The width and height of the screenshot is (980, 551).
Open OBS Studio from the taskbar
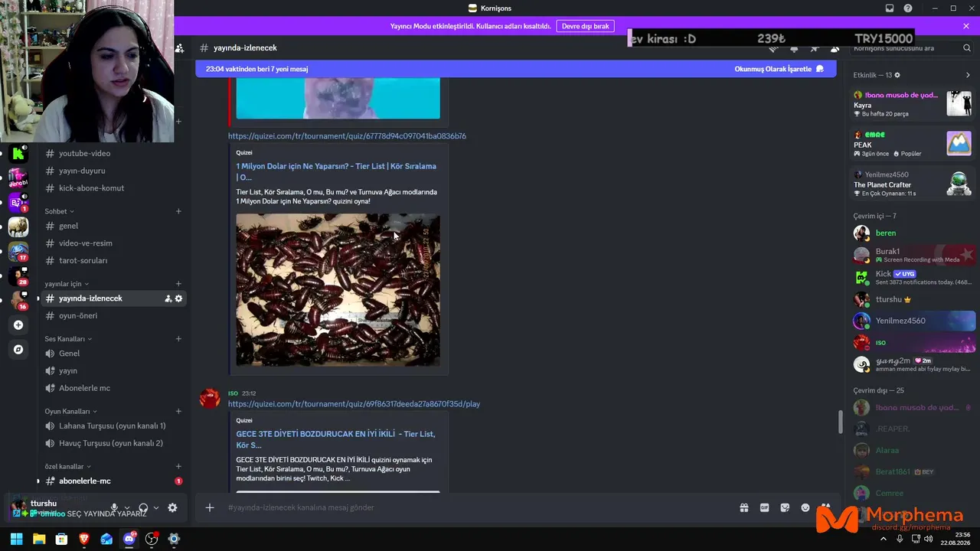coord(152,539)
